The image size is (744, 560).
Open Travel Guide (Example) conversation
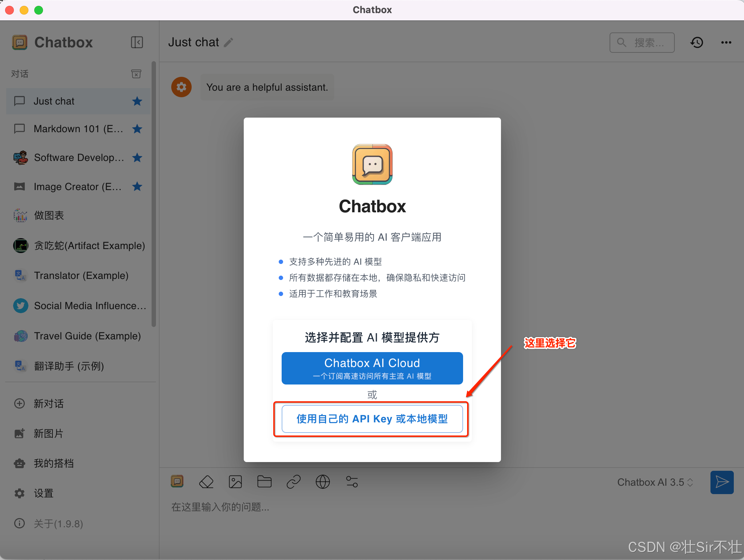coord(78,336)
